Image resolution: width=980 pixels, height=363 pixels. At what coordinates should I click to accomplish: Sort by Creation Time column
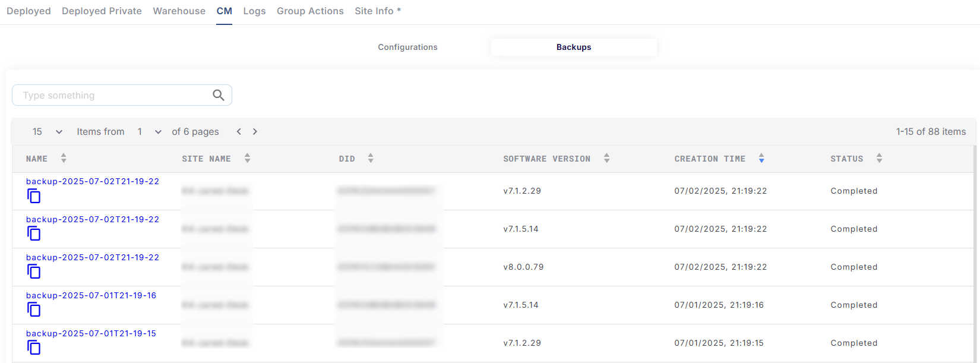coord(761,159)
